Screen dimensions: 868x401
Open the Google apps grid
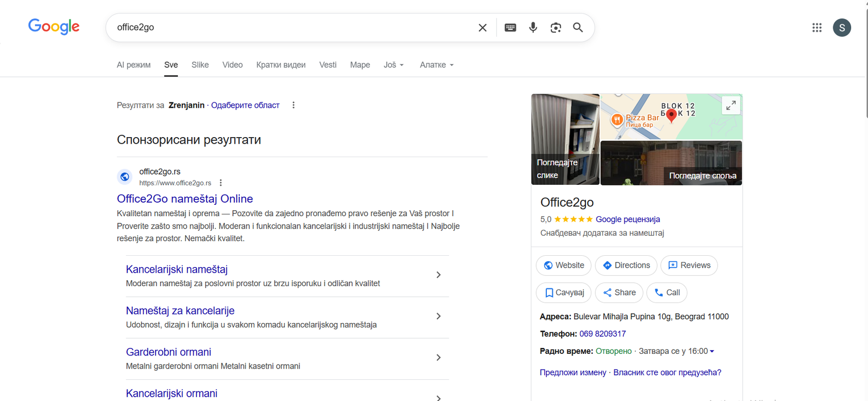[x=816, y=28]
